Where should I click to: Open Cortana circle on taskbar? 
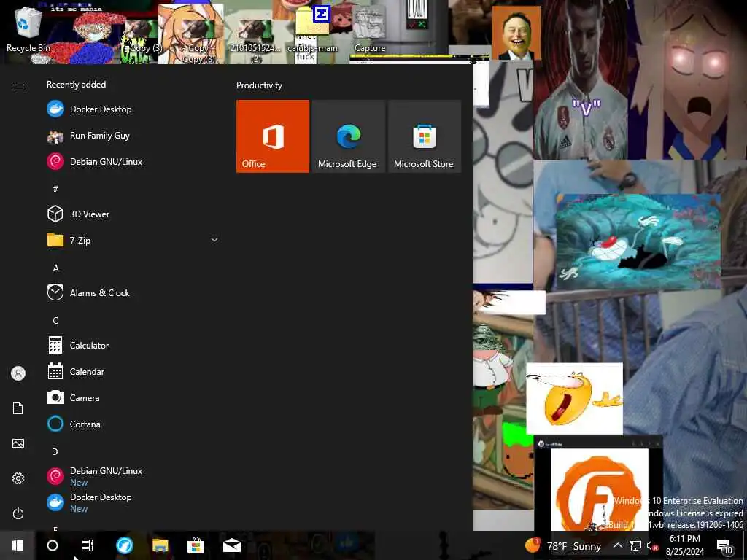(x=53, y=545)
